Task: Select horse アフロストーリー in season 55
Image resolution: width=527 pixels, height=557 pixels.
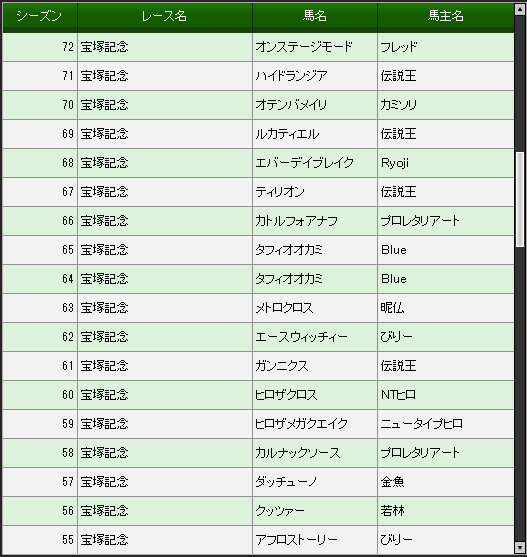Action: (x=296, y=540)
